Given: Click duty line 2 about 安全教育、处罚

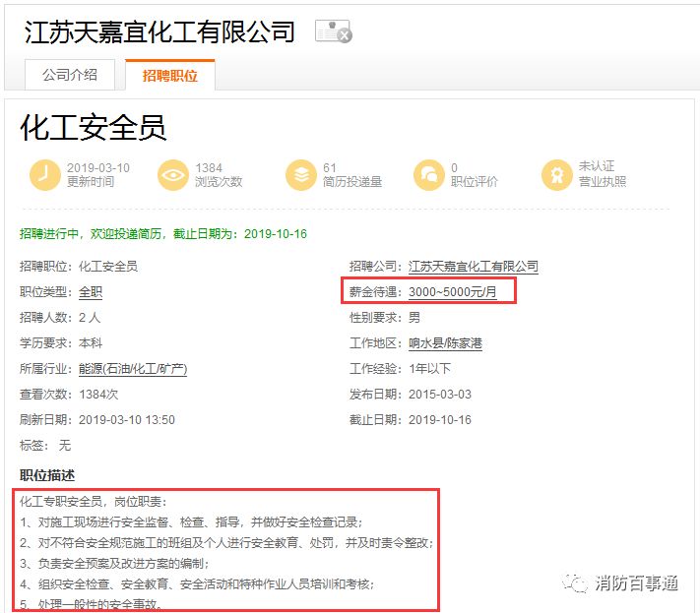Looking at the screenshot, I should pyautogui.click(x=226, y=542).
